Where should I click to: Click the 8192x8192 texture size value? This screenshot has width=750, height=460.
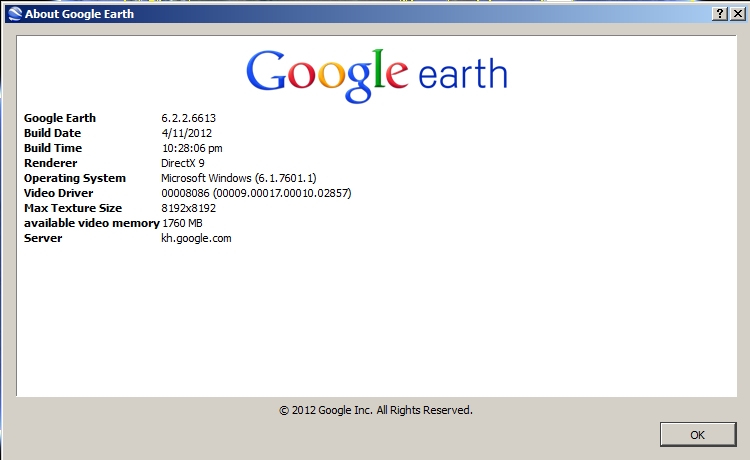[188, 208]
